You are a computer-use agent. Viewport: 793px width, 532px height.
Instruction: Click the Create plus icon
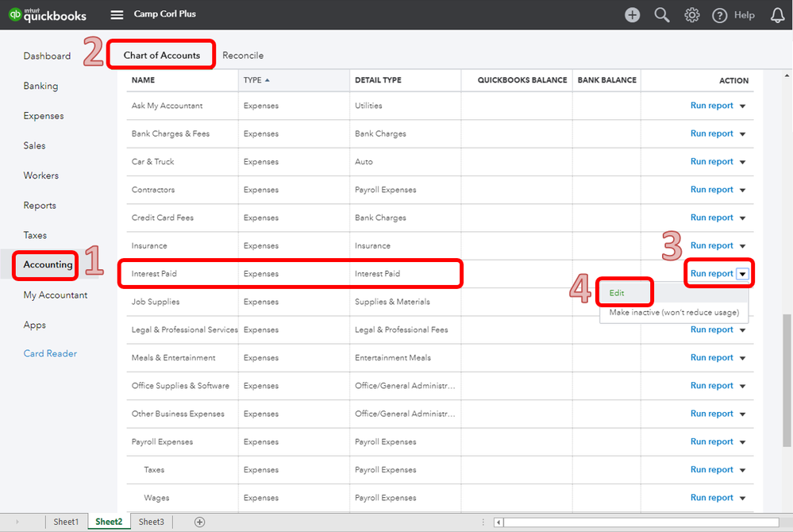632,15
